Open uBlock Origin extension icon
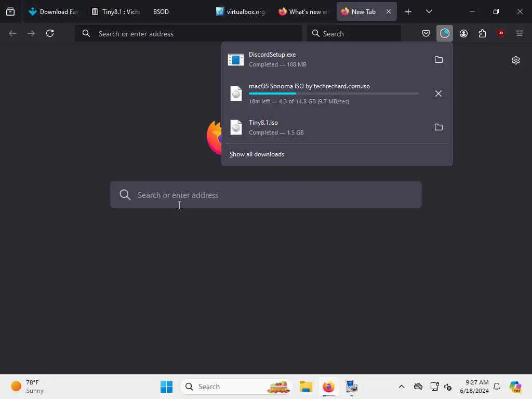Screen dimensions: 532x399 [x=501, y=33]
